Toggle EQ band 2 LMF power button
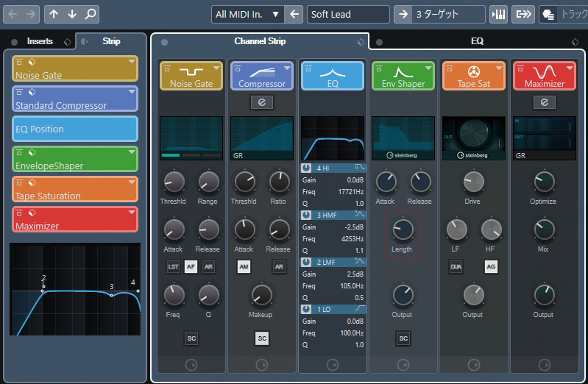This screenshot has height=384, width=588. pyautogui.click(x=306, y=262)
